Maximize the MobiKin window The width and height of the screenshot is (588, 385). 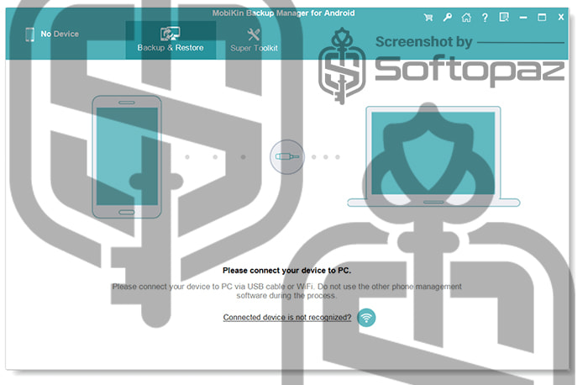(x=542, y=18)
